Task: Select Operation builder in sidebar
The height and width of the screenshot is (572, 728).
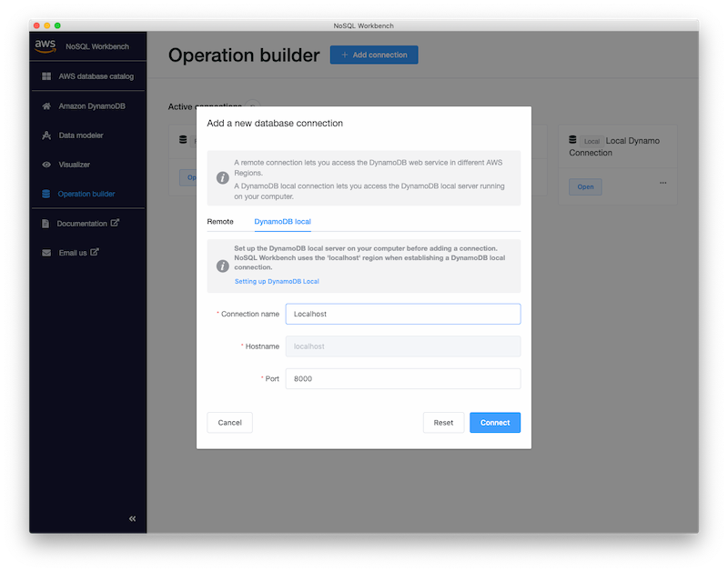Action: tap(88, 194)
